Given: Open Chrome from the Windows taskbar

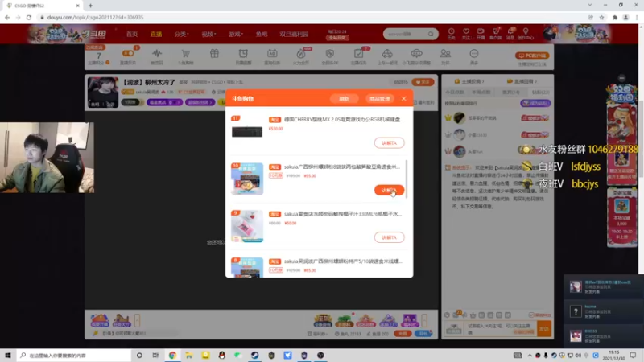Looking at the screenshot, I should point(172,356).
